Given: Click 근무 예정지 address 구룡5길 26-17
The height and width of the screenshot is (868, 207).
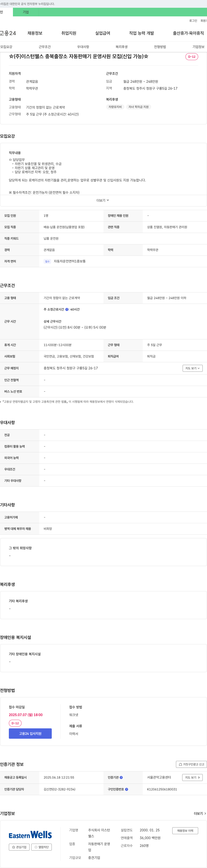Looking at the screenshot, I should pos(71,368).
